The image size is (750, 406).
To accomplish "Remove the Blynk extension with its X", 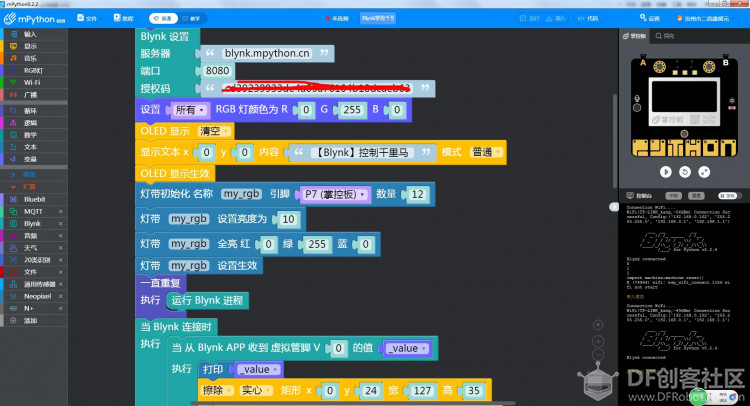I will (x=61, y=223).
